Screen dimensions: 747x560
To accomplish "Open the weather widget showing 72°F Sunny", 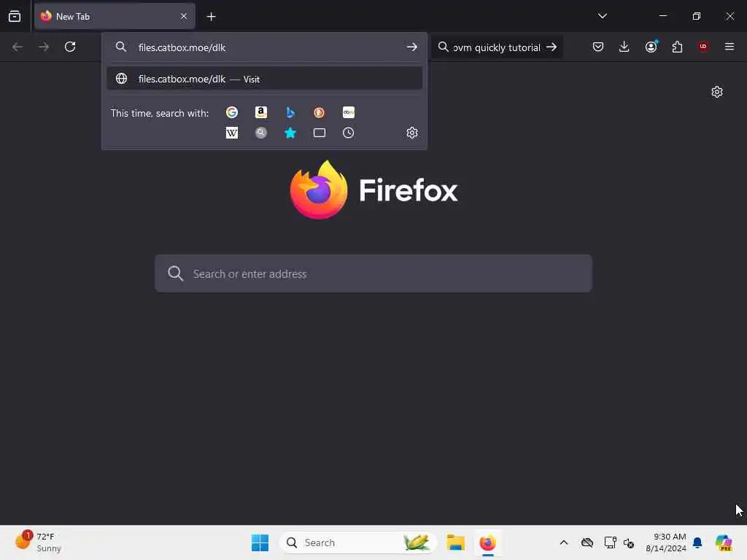I will (x=38, y=542).
